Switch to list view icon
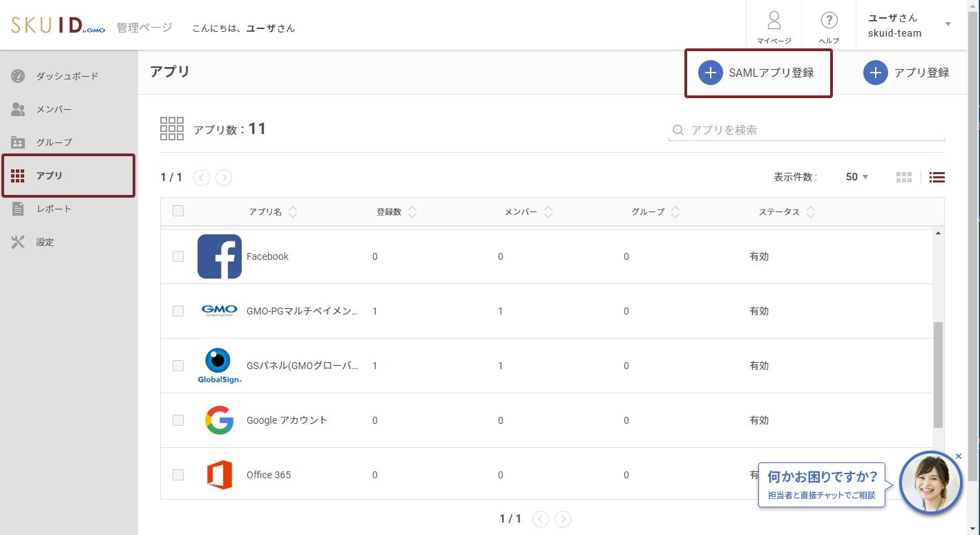 coord(936,177)
